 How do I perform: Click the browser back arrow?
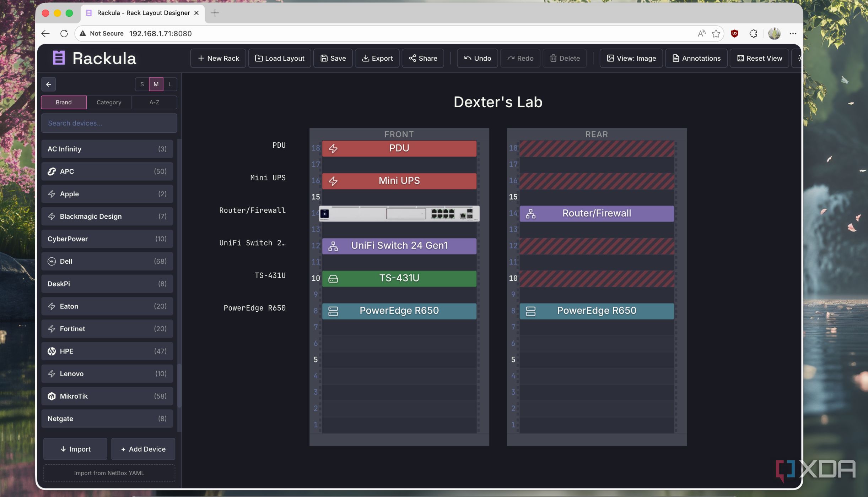coord(45,33)
